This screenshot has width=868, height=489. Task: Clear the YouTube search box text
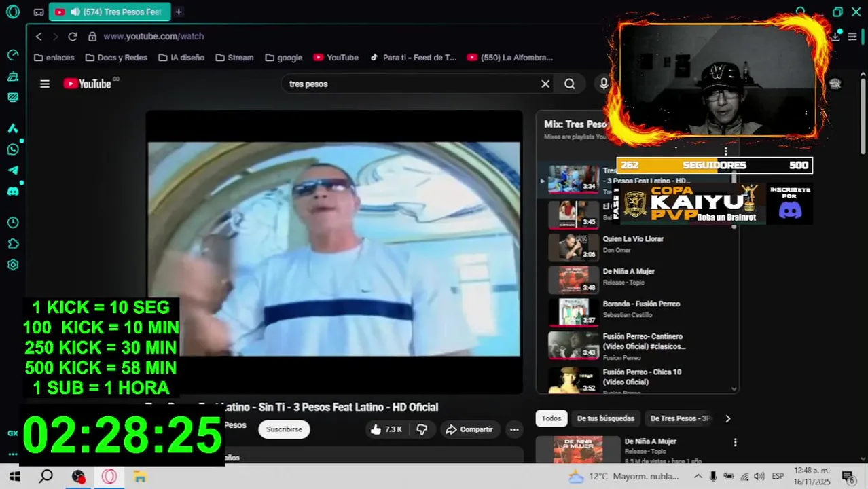[x=545, y=84]
